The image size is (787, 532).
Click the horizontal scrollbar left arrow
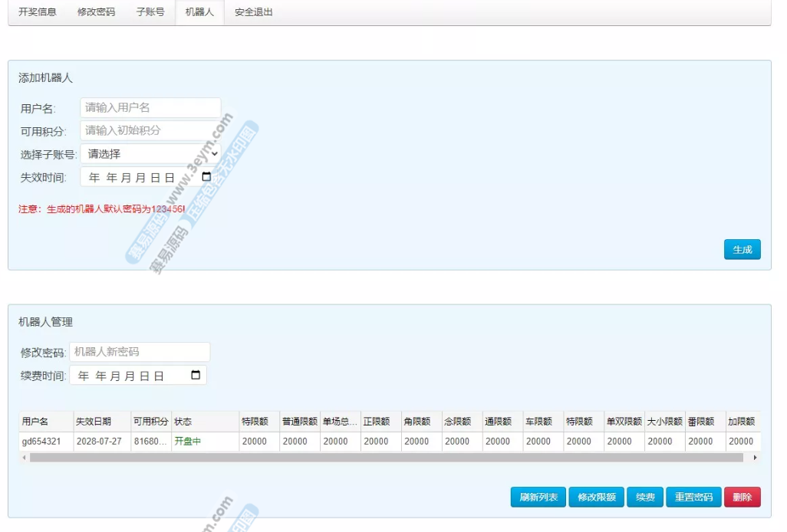24,458
